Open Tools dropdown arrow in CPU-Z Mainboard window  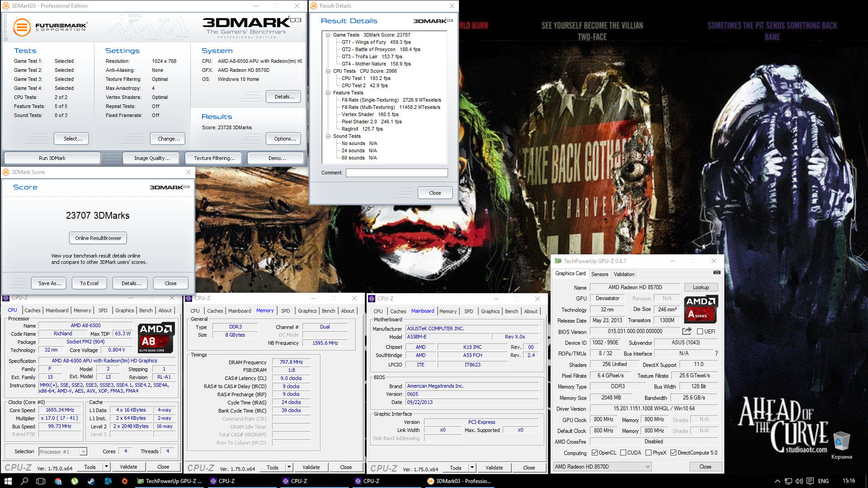pos(472,468)
